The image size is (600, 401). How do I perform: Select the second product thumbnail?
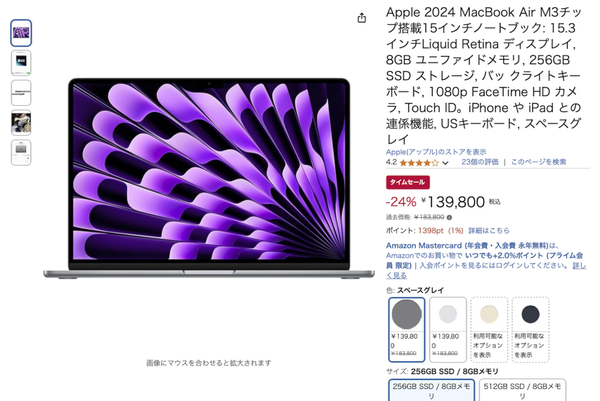click(x=21, y=63)
